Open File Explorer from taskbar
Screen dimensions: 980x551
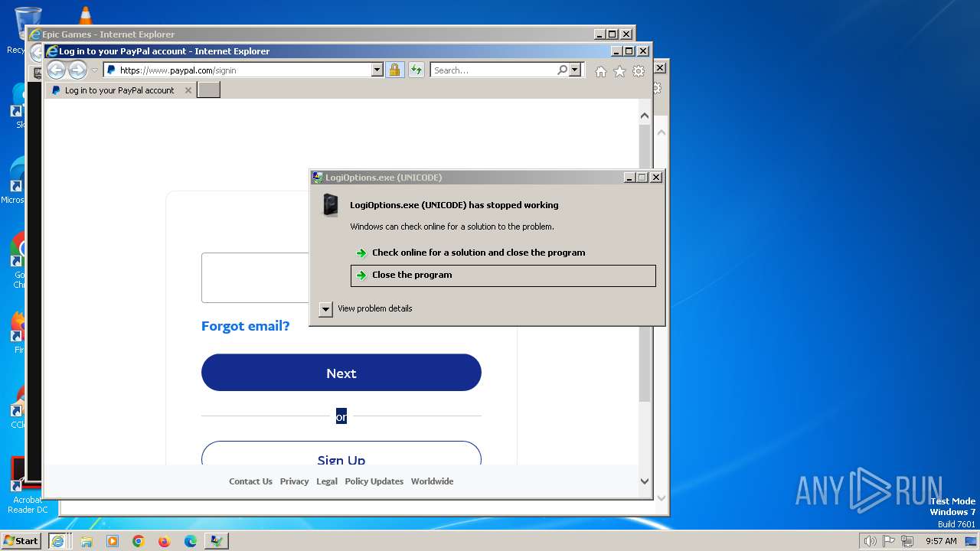87,541
